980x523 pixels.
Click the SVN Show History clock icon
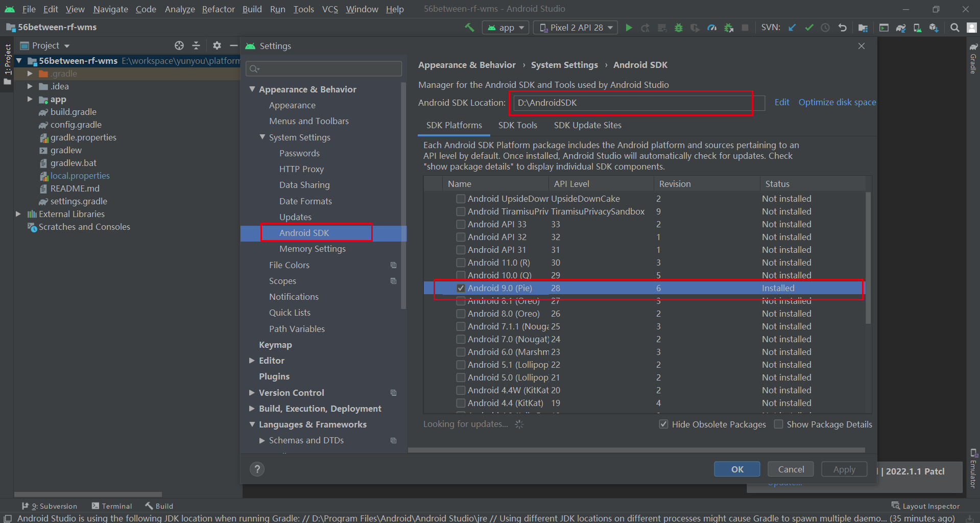(x=825, y=28)
